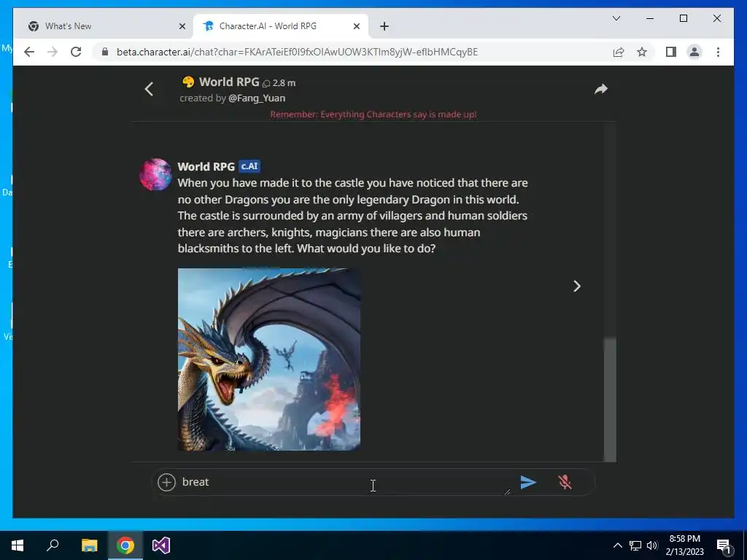Go back with the chat header back chevron
The width and height of the screenshot is (747, 560).
pyautogui.click(x=149, y=89)
